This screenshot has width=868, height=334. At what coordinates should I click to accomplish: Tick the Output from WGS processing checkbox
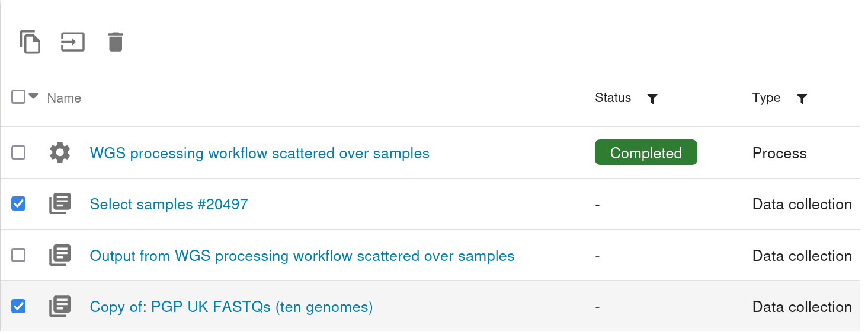pos(19,256)
